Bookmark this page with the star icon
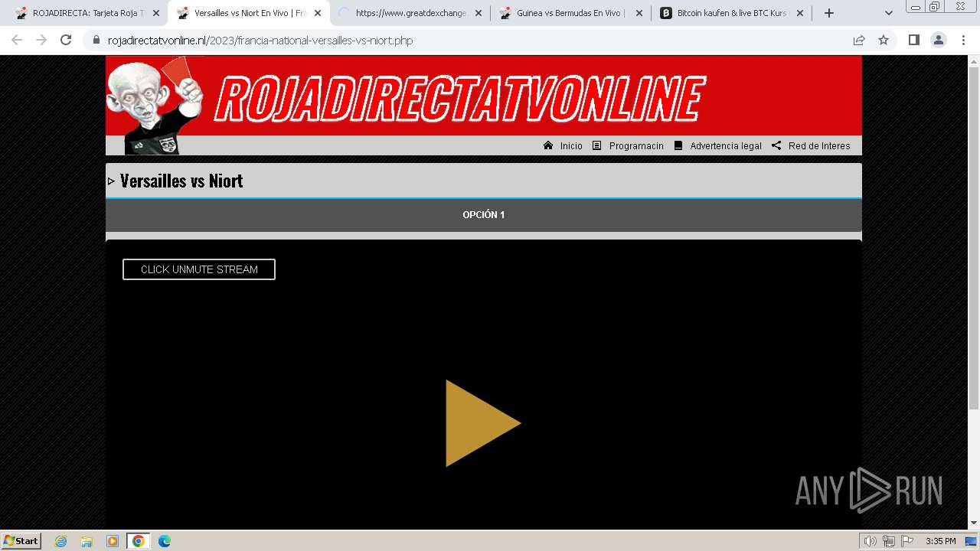Image resolution: width=980 pixels, height=551 pixels. click(x=884, y=40)
